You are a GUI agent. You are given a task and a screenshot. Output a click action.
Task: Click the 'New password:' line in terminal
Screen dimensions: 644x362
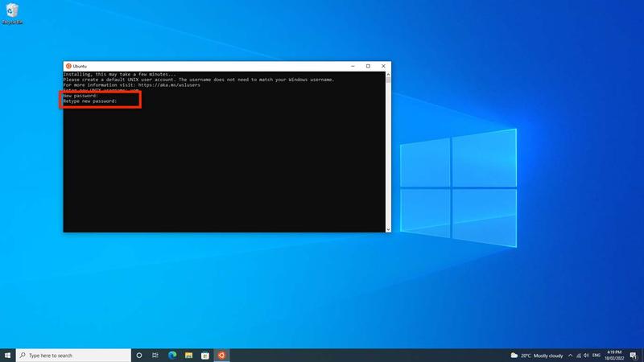pos(80,96)
